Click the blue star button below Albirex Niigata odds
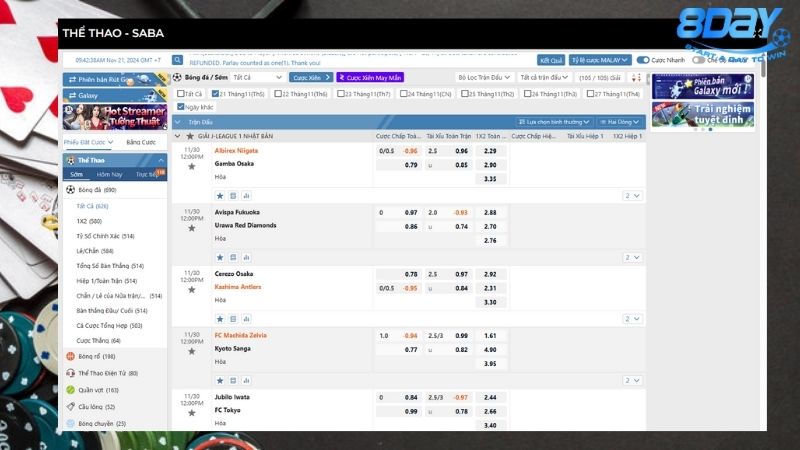Viewport: 800px width, 450px height. (220, 196)
